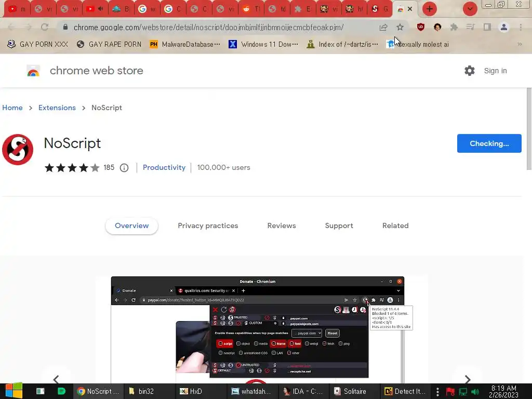Click the NoScript extension logo
The height and width of the screenshot is (399, 532).
pyautogui.click(x=18, y=149)
